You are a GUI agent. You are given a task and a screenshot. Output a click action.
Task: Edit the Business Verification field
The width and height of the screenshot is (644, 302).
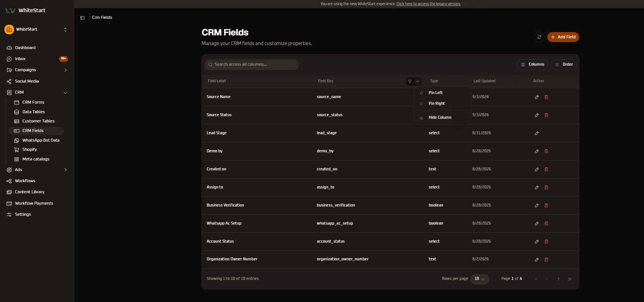537,205
